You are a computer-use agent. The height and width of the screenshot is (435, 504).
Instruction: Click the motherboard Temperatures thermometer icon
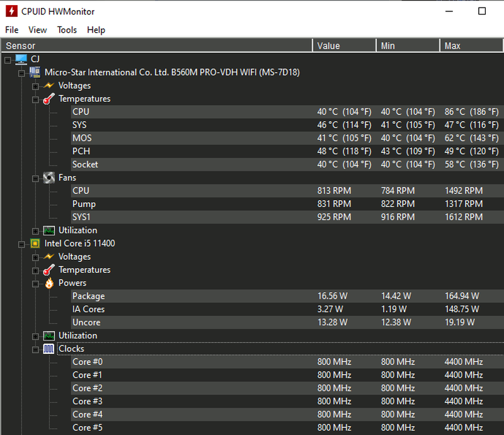click(x=49, y=99)
